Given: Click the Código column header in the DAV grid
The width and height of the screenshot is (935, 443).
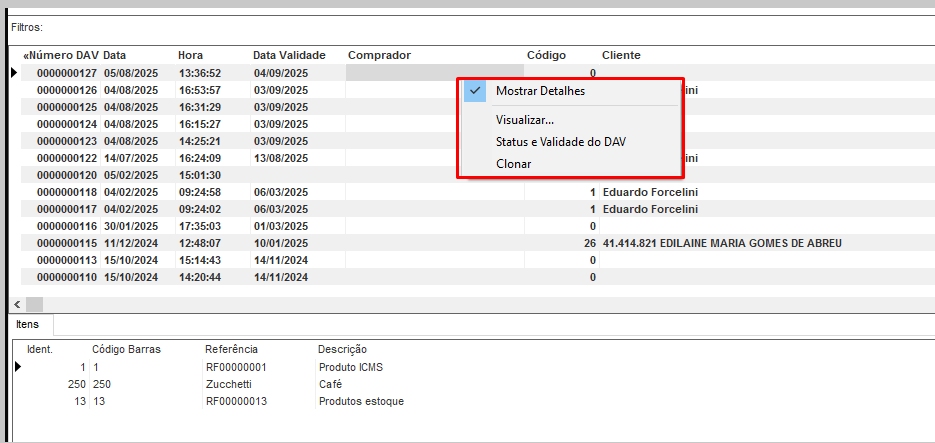Looking at the screenshot, I should click(546, 55).
